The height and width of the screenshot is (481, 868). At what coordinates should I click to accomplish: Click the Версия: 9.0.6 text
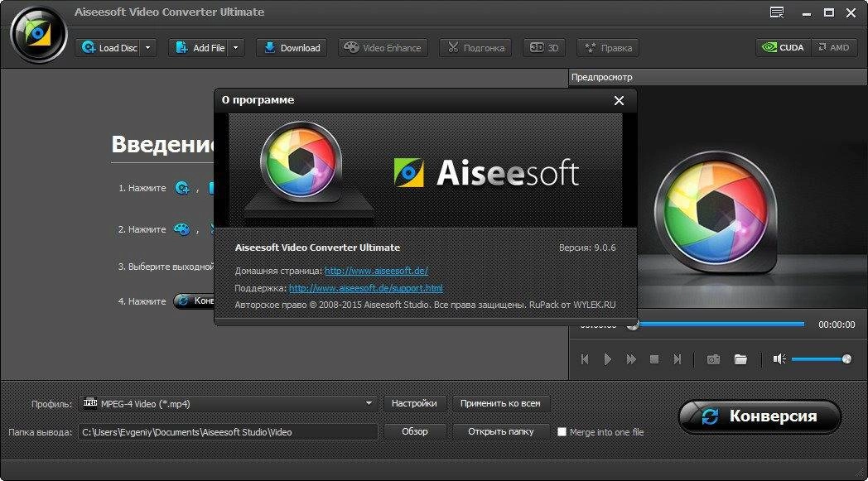click(586, 248)
